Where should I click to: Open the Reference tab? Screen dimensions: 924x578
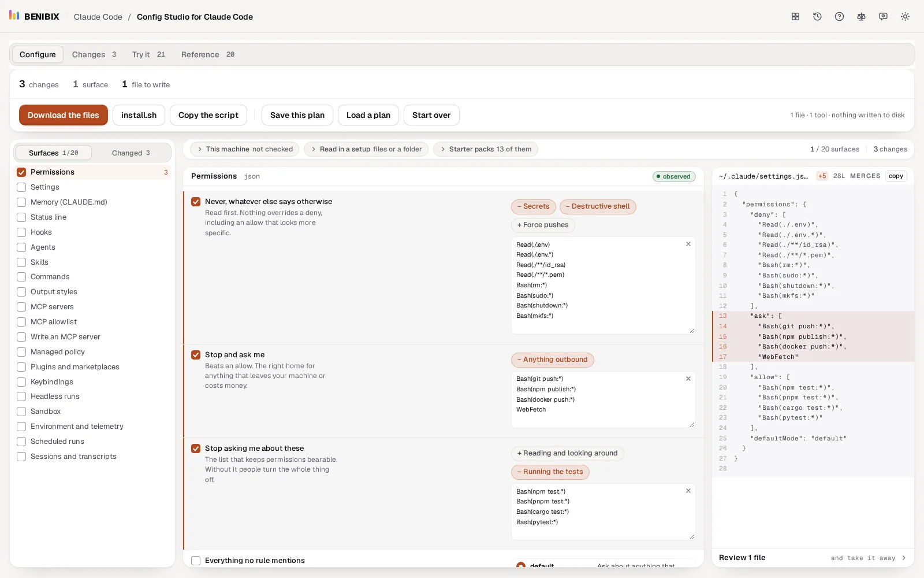coord(208,54)
